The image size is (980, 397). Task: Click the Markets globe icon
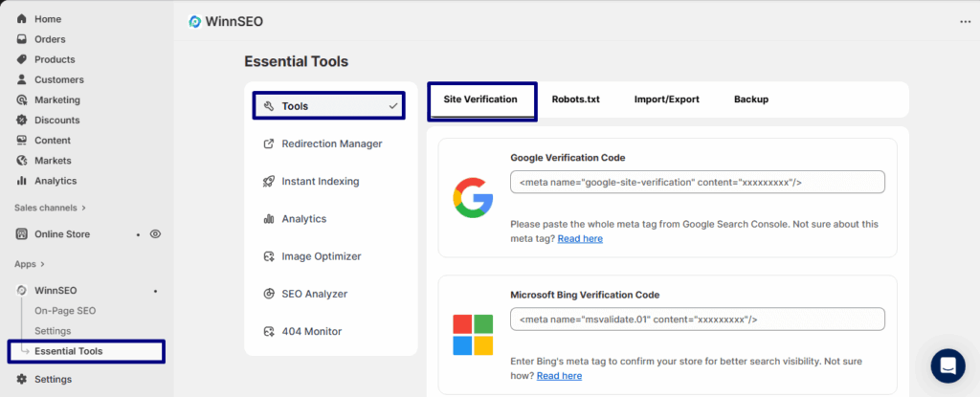22,161
